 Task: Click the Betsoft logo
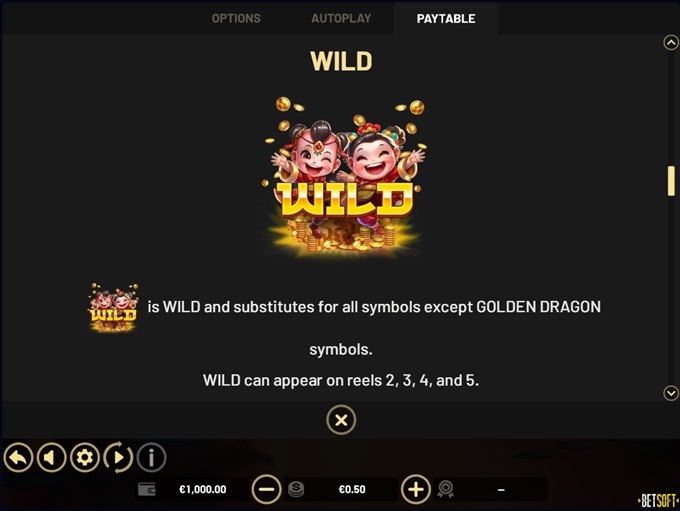[x=658, y=501]
